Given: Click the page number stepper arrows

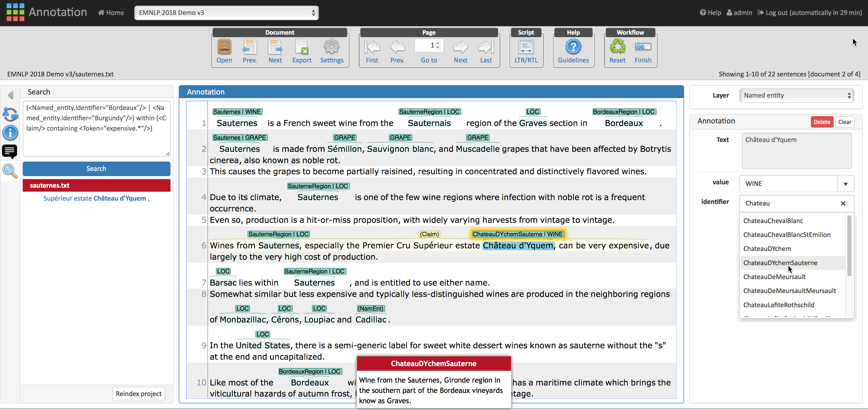Looking at the screenshot, I should tap(438, 45).
